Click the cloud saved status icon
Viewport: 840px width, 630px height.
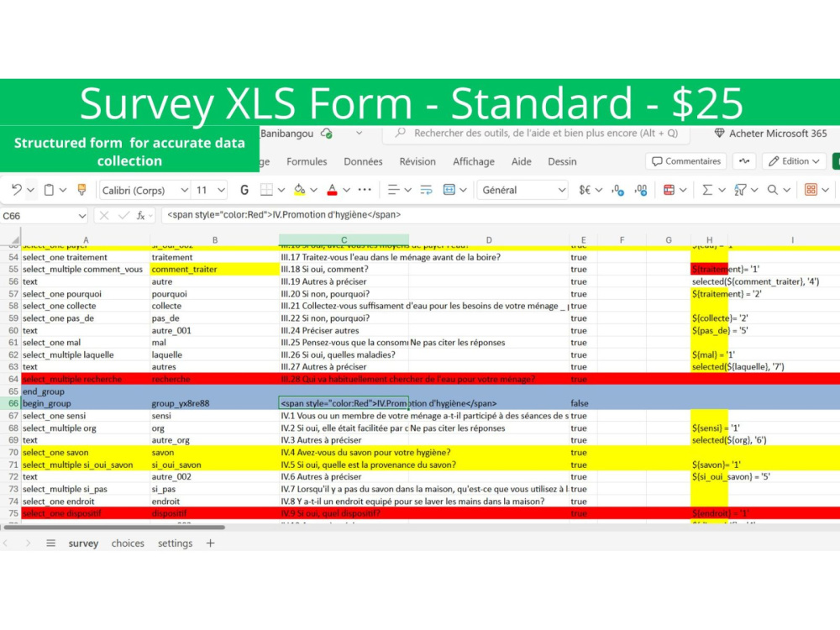click(327, 134)
